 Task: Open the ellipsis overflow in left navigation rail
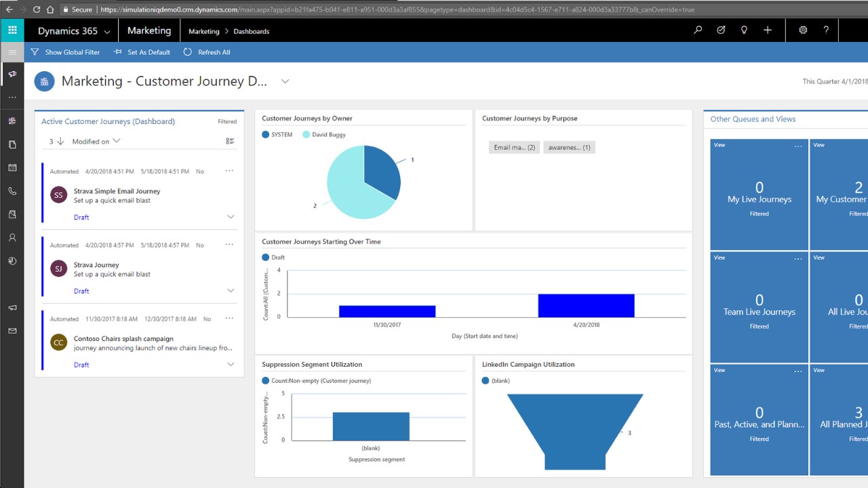click(12, 98)
